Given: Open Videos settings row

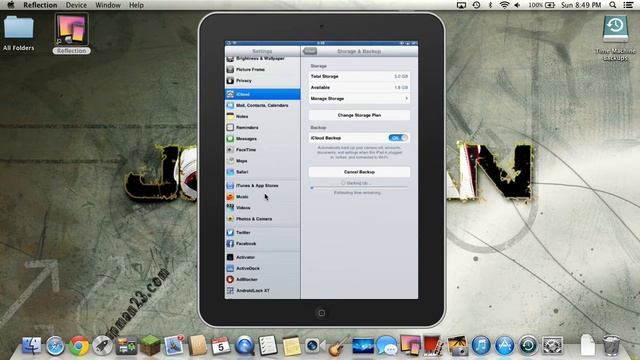Looking at the screenshot, I should tap(262, 208).
